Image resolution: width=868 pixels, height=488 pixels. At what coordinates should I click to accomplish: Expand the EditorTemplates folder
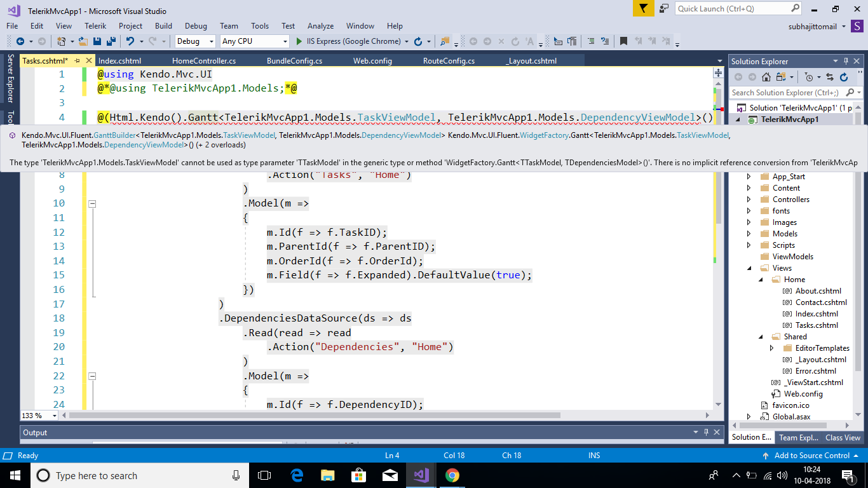771,348
